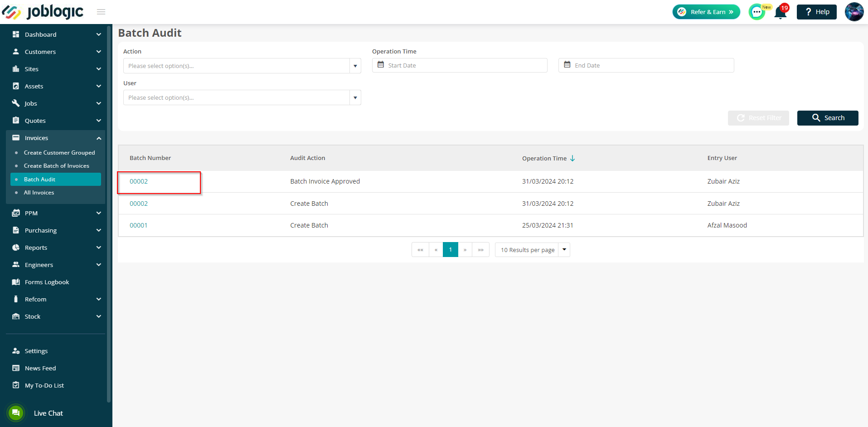Expand the Reports menu chevron
This screenshot has width=868, height=427.
[99, 247]
